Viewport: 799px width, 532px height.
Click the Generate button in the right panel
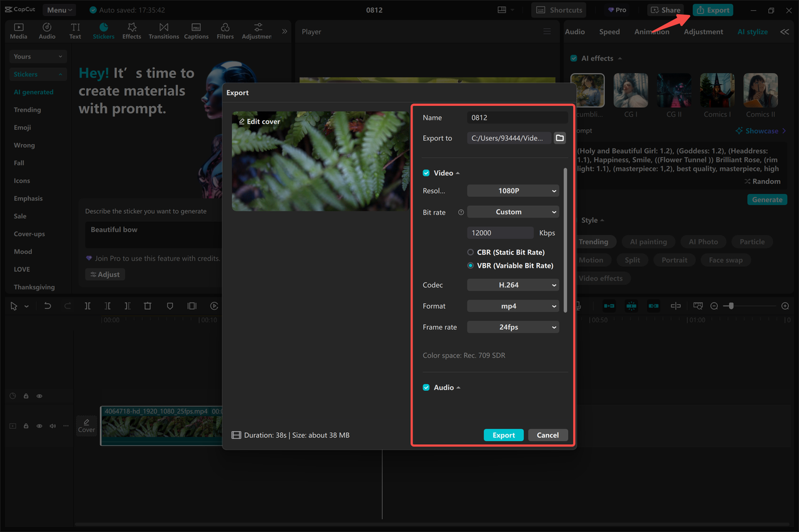point(767,199)
